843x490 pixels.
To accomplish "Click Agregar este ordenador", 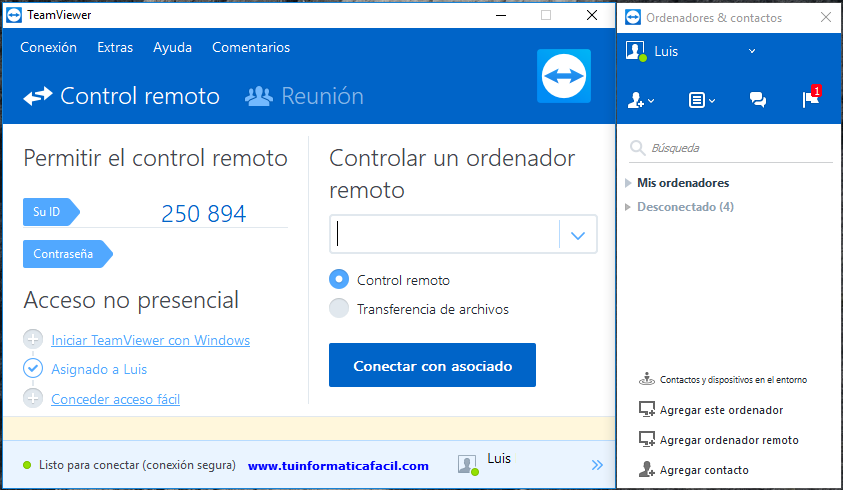I will point(711,410).
